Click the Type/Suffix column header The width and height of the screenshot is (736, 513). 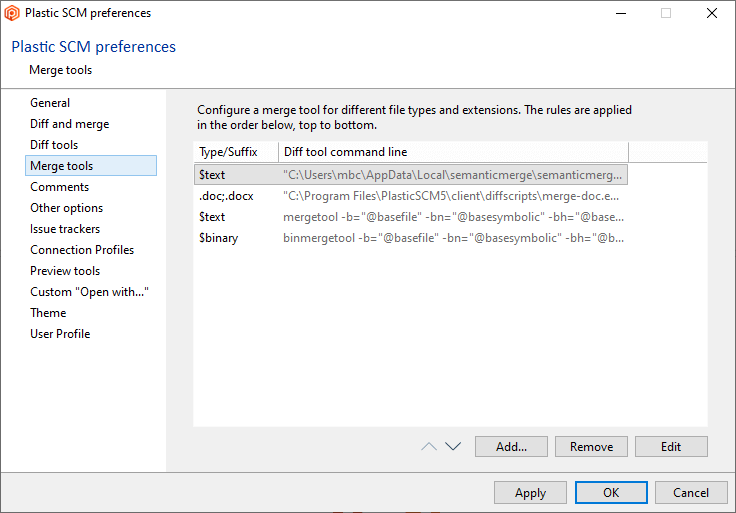236,152
